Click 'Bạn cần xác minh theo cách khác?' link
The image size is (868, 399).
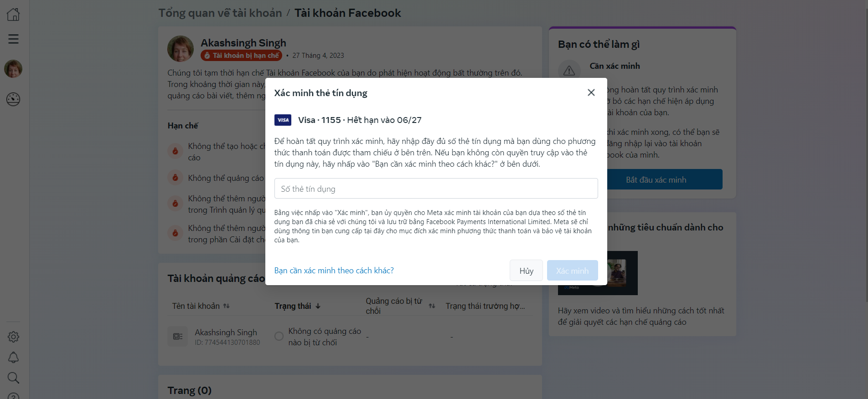pyautogui.click(x=334, y=271)
